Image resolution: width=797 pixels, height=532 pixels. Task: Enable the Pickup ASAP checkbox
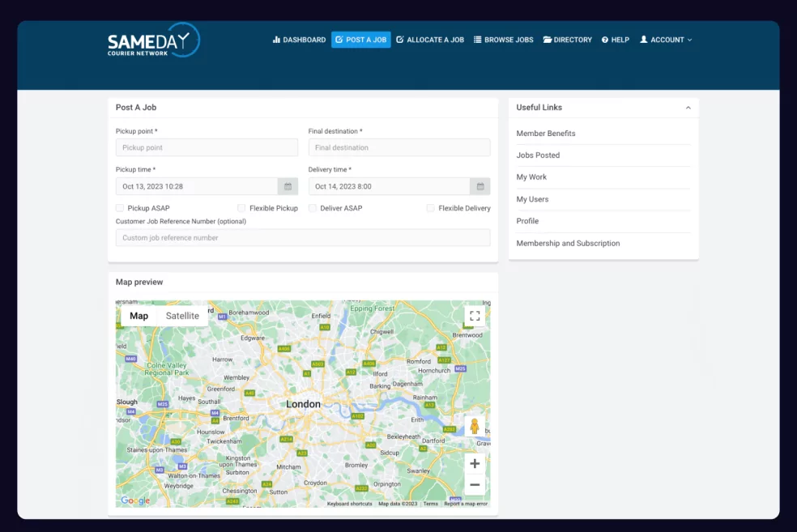tap(120, 208)
